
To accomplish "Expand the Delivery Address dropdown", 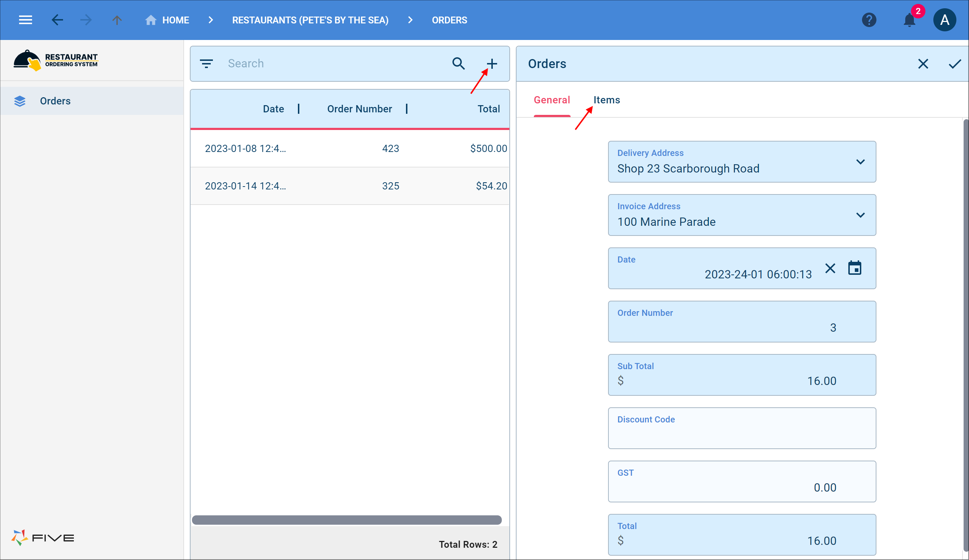I will pos(860,161).
